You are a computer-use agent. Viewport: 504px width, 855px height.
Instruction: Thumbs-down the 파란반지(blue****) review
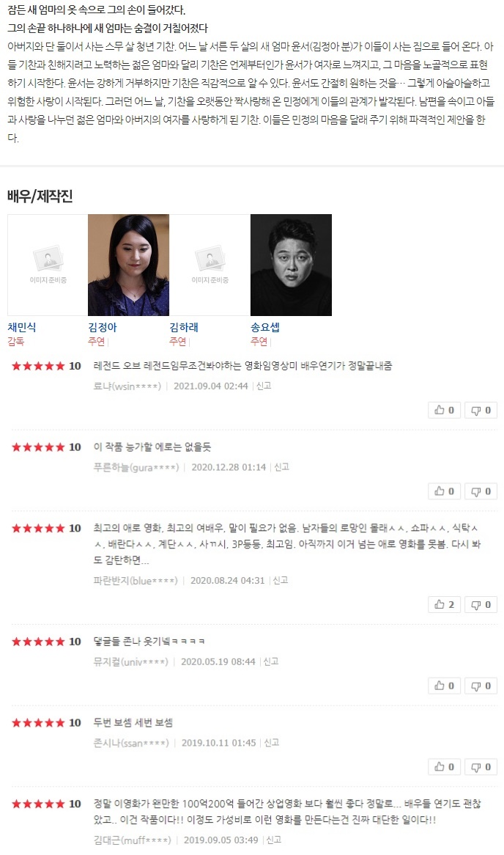(x=481, y=604)
